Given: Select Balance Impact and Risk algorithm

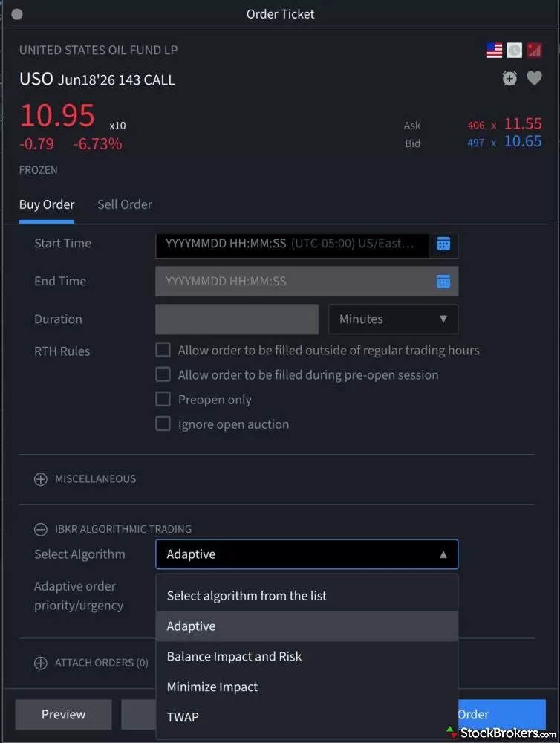Looking at the screenshot, I should [x=307, y=656].
